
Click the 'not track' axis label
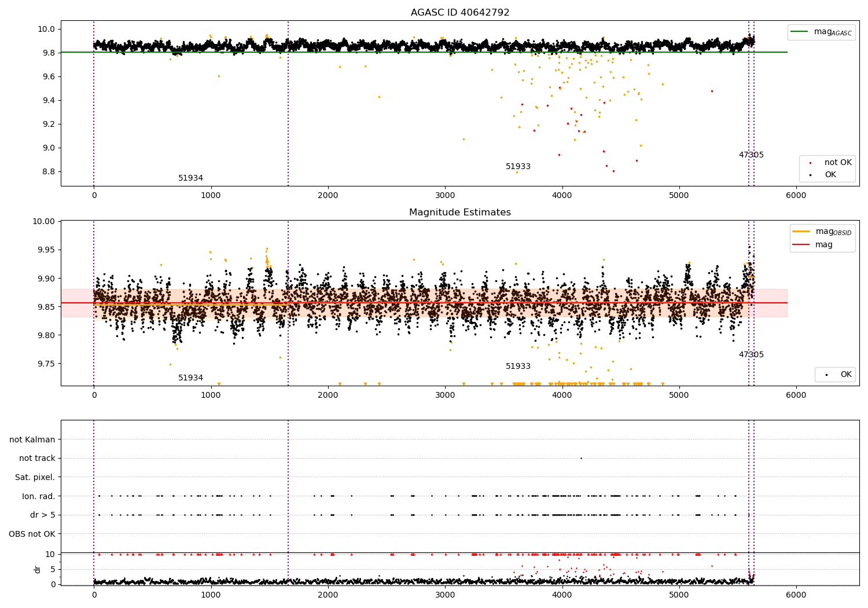coord(37,458)
